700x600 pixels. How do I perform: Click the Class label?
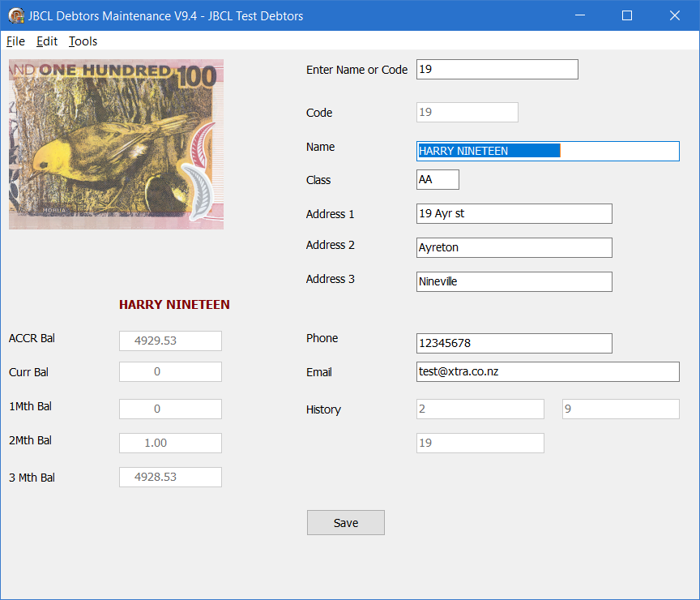tap(318, 180)
